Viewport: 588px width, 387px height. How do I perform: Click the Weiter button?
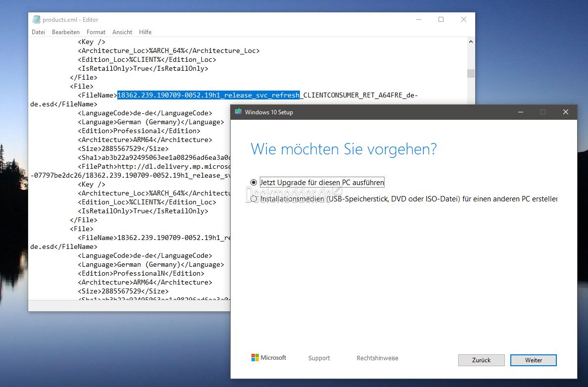coord(533,360)
